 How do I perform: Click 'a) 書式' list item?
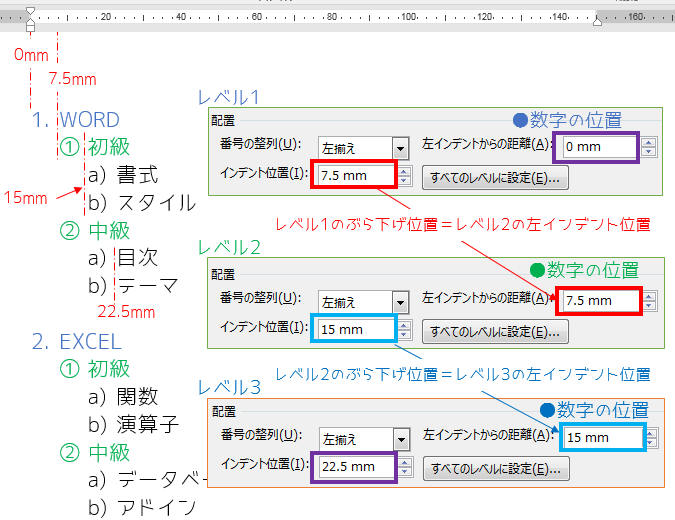(123, 175)
